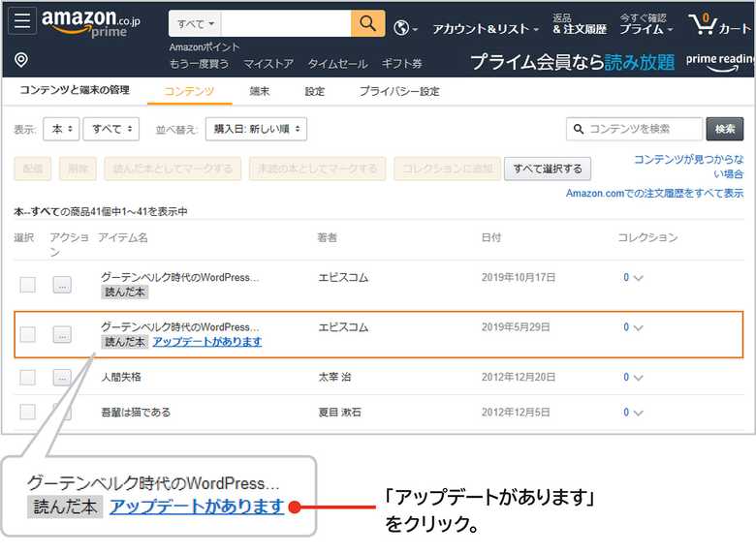Open the shopping cart icon
Image resolution: width=756 pixels, height=554 pixels.
pyautogui.click(x=719, y=24)
